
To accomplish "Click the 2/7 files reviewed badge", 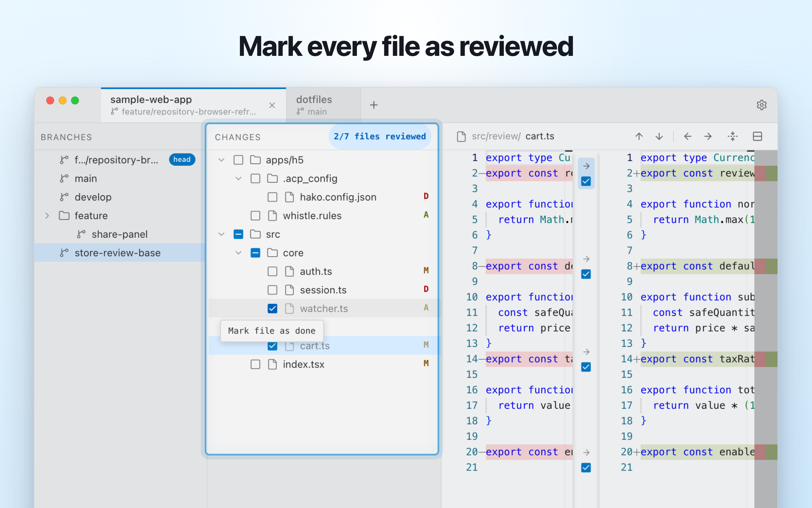I will [x=379, y=136].
